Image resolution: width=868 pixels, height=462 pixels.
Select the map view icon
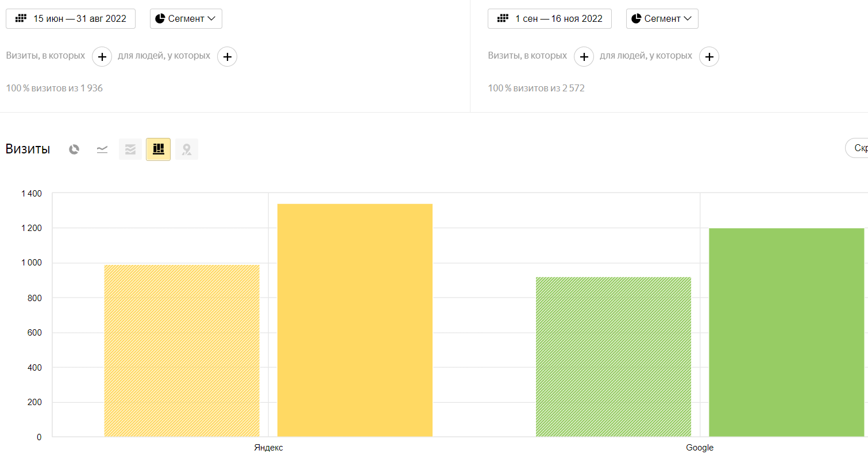(x=187, y=149)
